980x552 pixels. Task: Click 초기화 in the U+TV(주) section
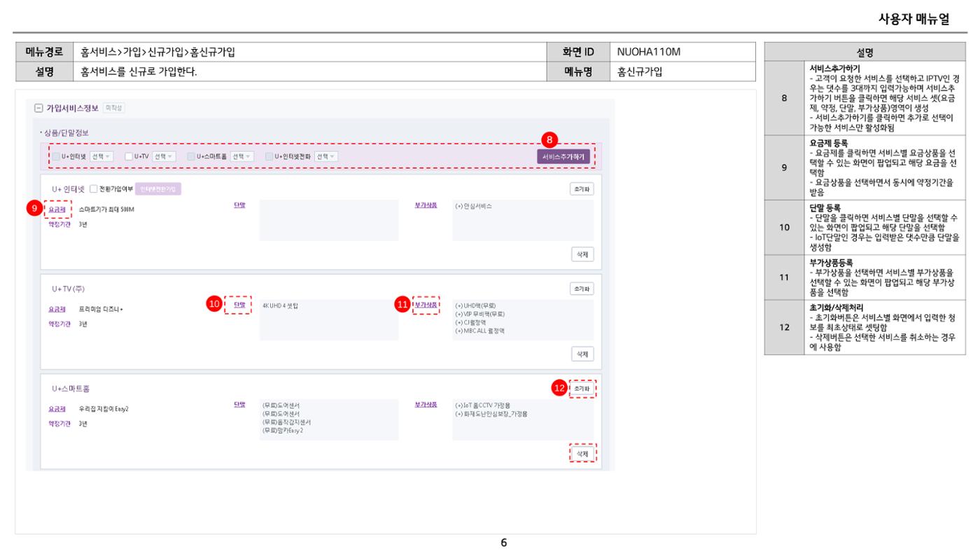(582, 288)
